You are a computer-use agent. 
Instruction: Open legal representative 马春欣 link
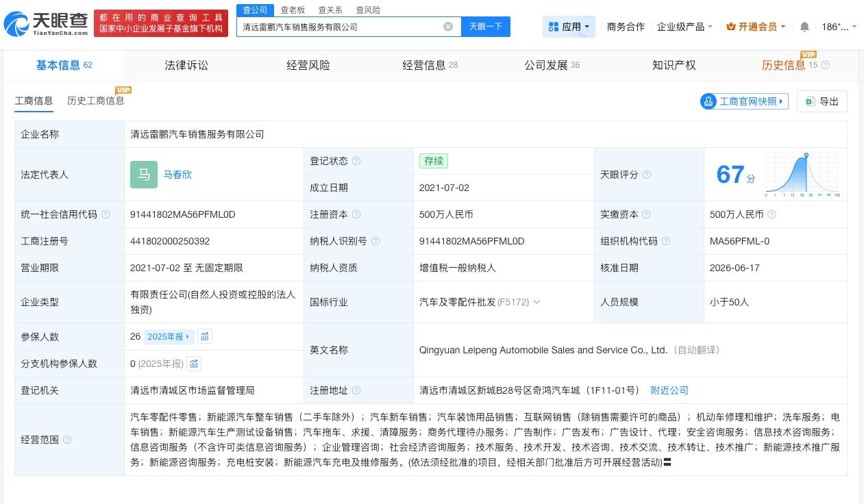pyautogui.click(x=177, y=175)
